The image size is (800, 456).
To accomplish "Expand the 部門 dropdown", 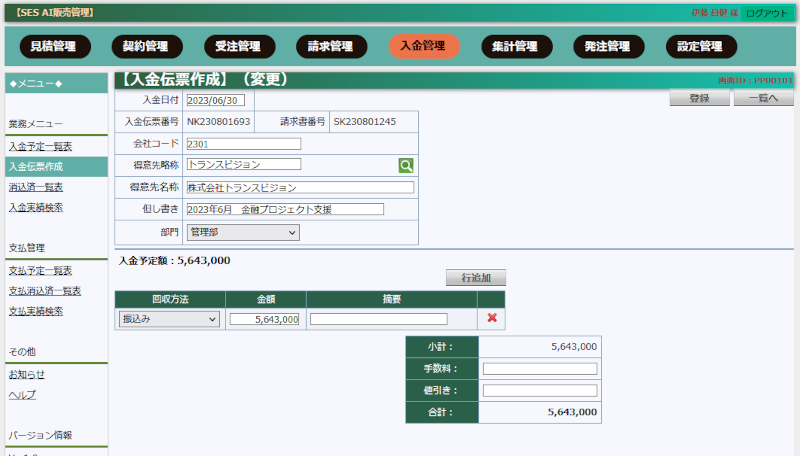I will point(243,233).
